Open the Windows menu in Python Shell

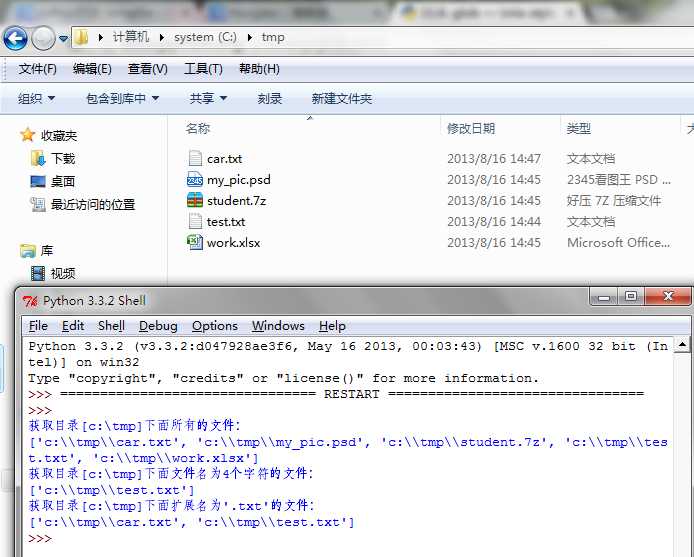[x=278, y=326]
